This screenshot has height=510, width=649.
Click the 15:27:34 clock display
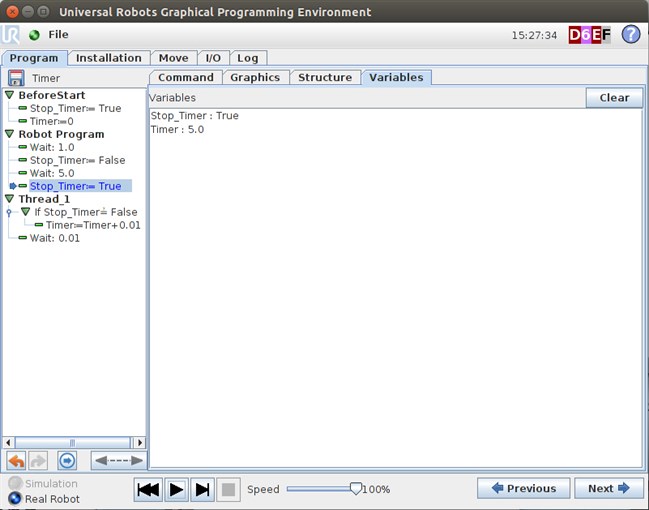(x=534, y=35)
